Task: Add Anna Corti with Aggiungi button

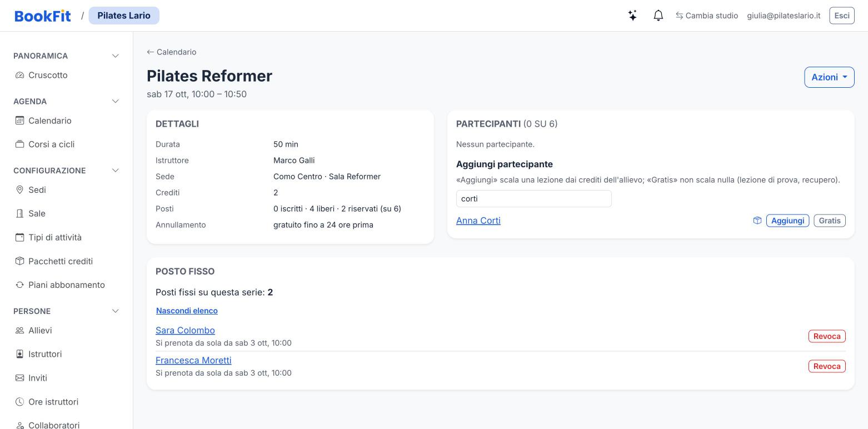Action: [x=787, y=221]
